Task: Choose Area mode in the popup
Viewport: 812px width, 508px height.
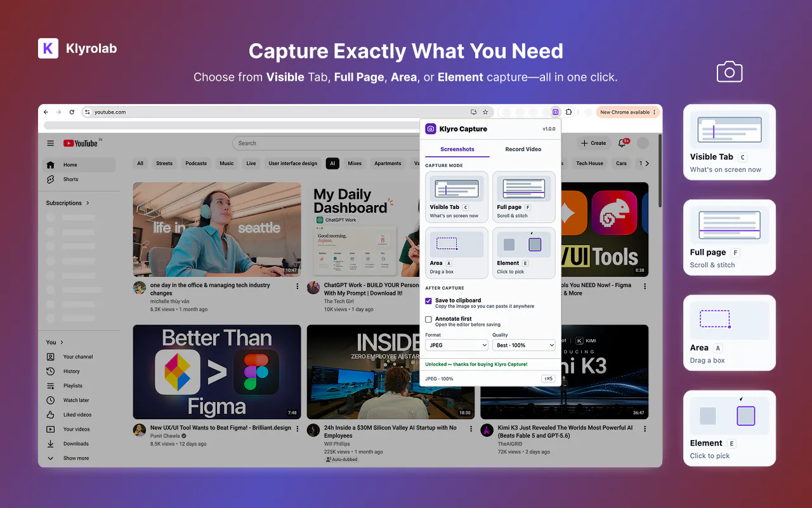Action: click(x=457, y=253)
